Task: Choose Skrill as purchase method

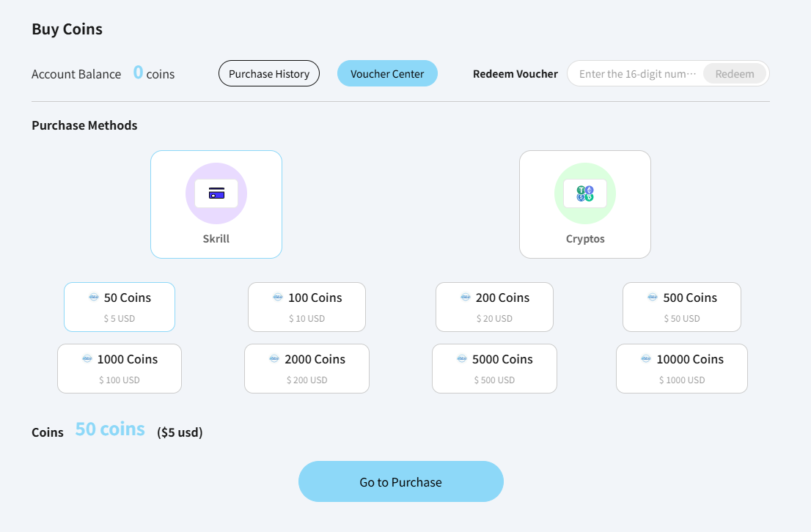Action: (216, 204)
